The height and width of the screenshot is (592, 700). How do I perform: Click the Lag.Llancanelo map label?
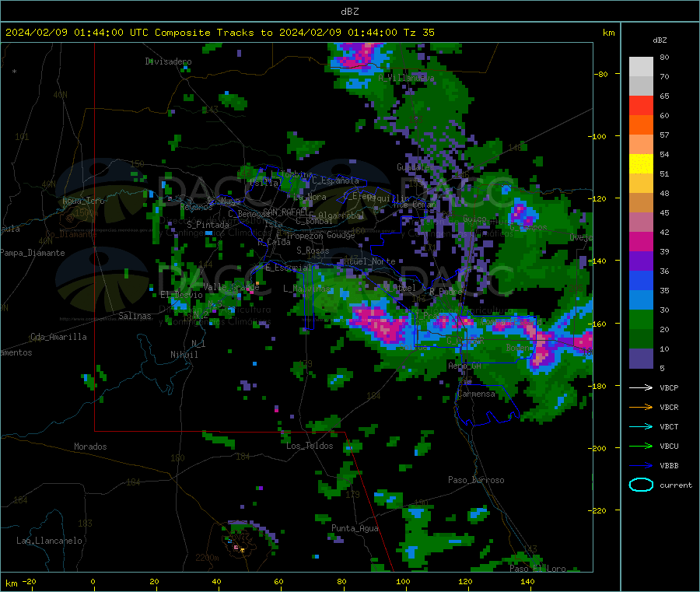49,541
